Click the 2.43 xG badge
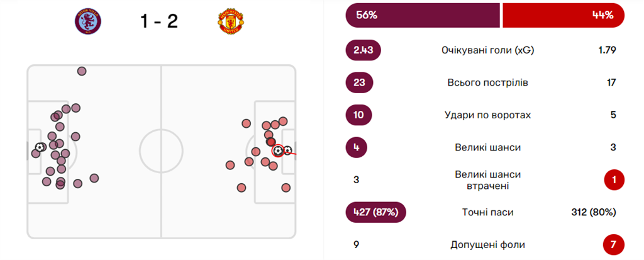The height and width of the screenshot is (260, 644). pos(364,50)
